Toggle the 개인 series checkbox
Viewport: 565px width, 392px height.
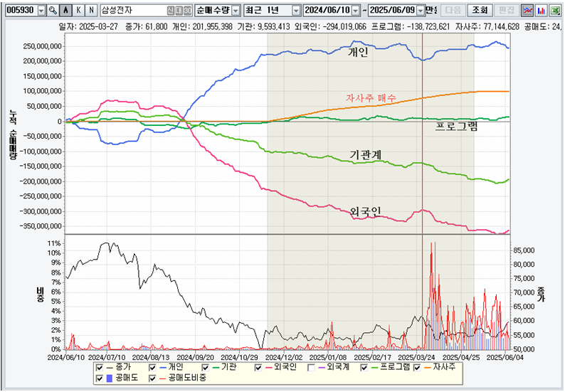152,368
